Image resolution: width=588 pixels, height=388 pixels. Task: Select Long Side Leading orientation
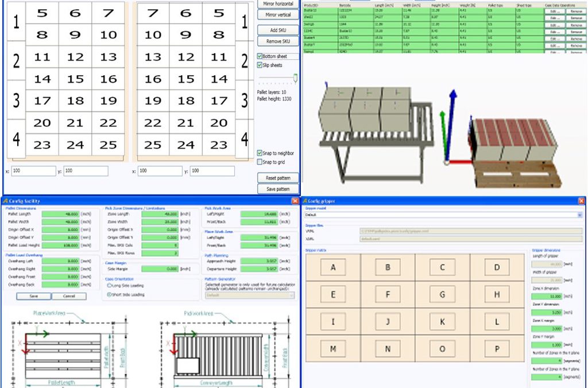click(x=110, y=286)
